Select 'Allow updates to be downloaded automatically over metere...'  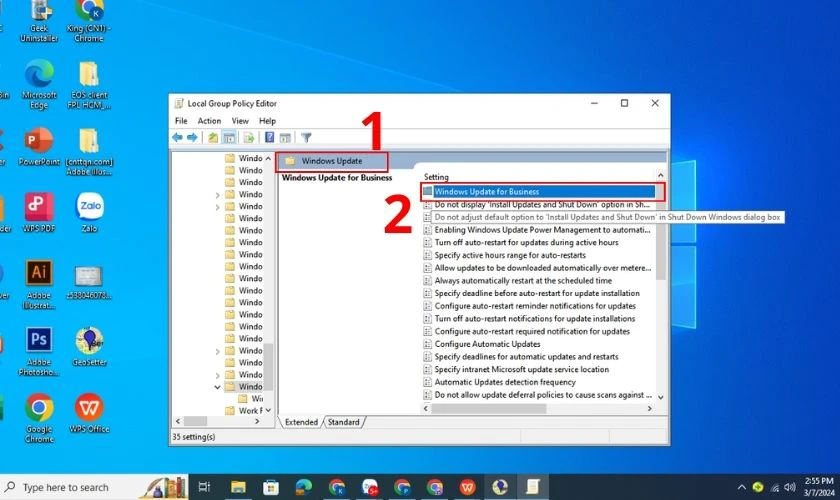click(538, 268)
